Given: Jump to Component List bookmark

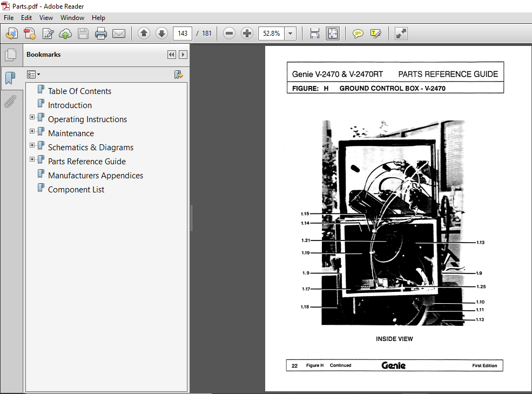Looking at the screenshot, I should [x=76, y=190].
